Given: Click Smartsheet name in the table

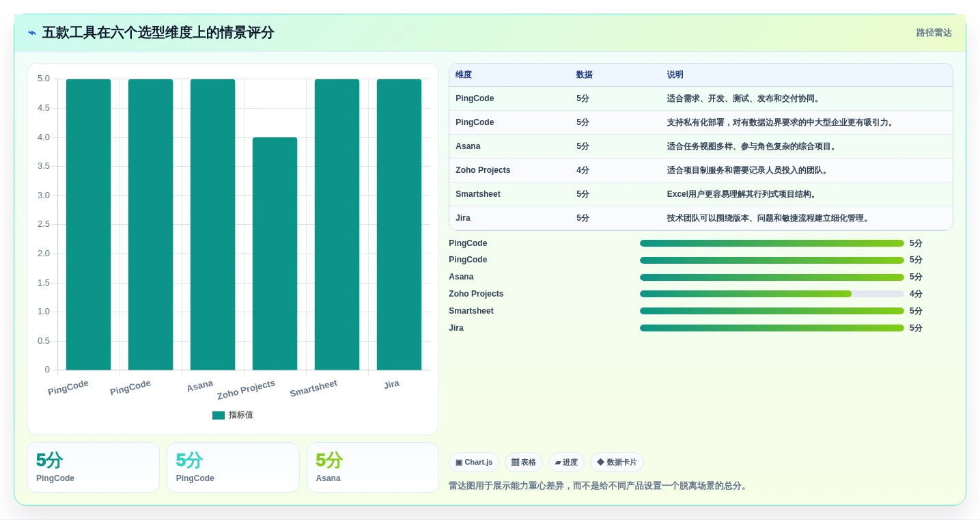Looking at the screenshot, I should tap(478, 194).
